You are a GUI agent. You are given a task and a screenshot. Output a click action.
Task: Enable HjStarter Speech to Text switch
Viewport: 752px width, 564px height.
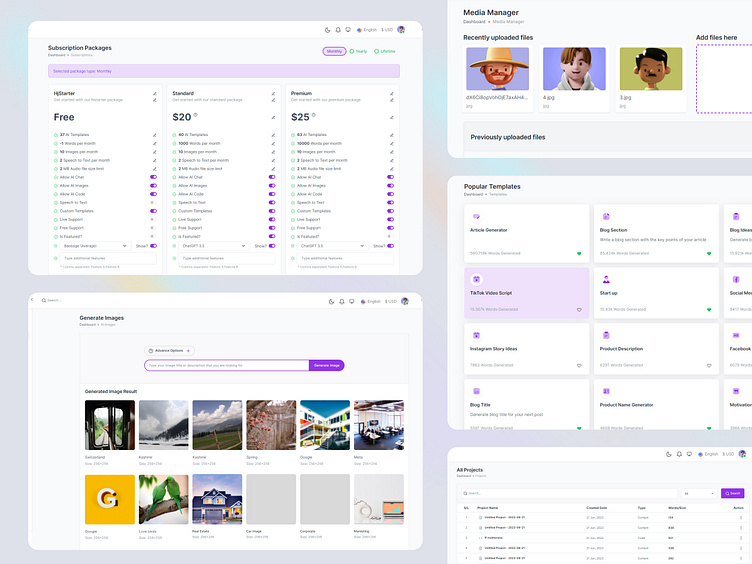pyautogui.click(x=153, y=203)
